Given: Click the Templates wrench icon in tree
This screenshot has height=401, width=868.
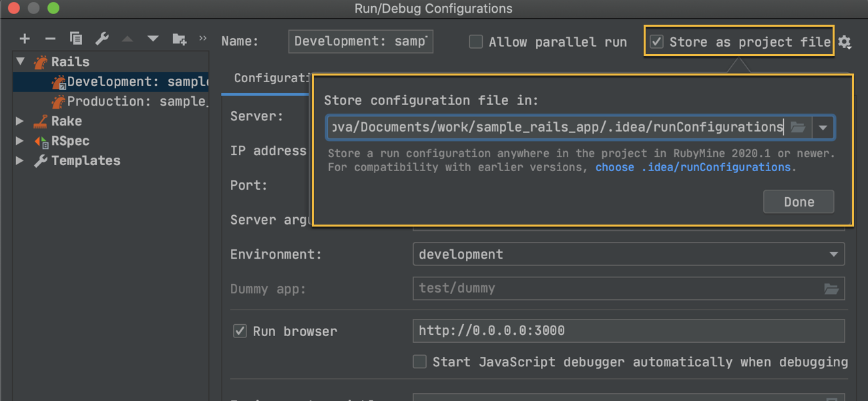Looking at the screenshot, I should [41, 161].
